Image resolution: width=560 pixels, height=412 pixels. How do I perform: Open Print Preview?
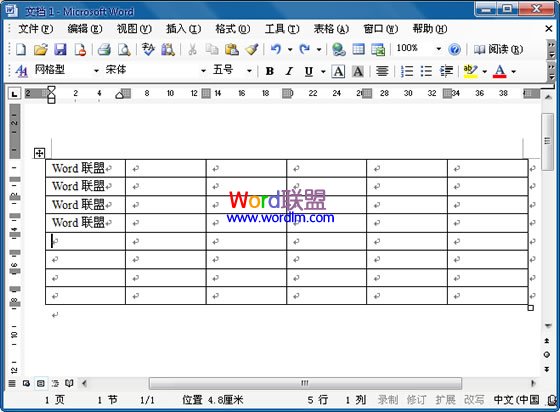[124, 49]
